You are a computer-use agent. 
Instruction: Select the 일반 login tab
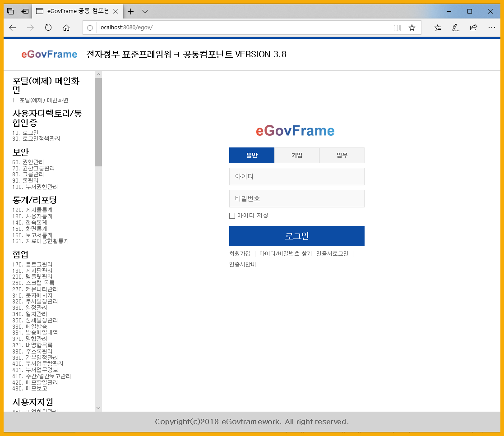click(x=252, y=155)
